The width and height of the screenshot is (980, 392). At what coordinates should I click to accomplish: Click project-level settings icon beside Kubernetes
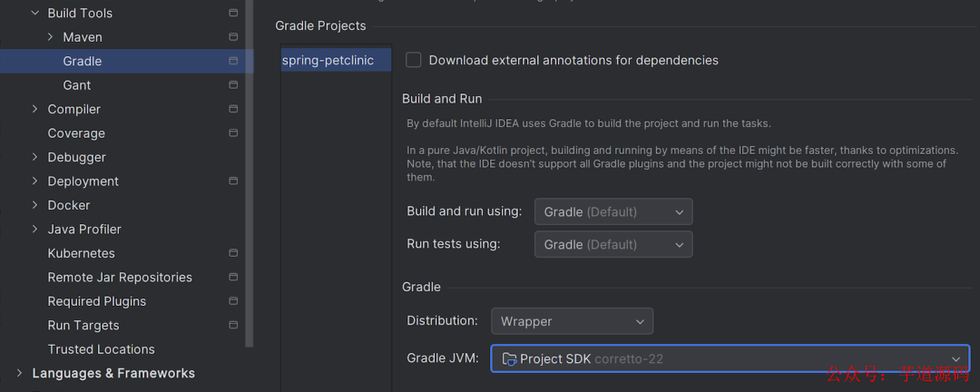click(233, 253)
